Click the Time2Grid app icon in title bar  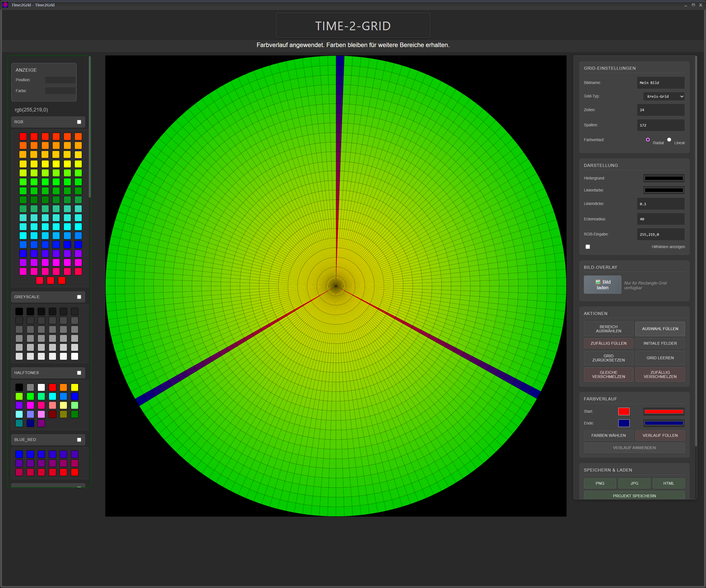point(5,5)
